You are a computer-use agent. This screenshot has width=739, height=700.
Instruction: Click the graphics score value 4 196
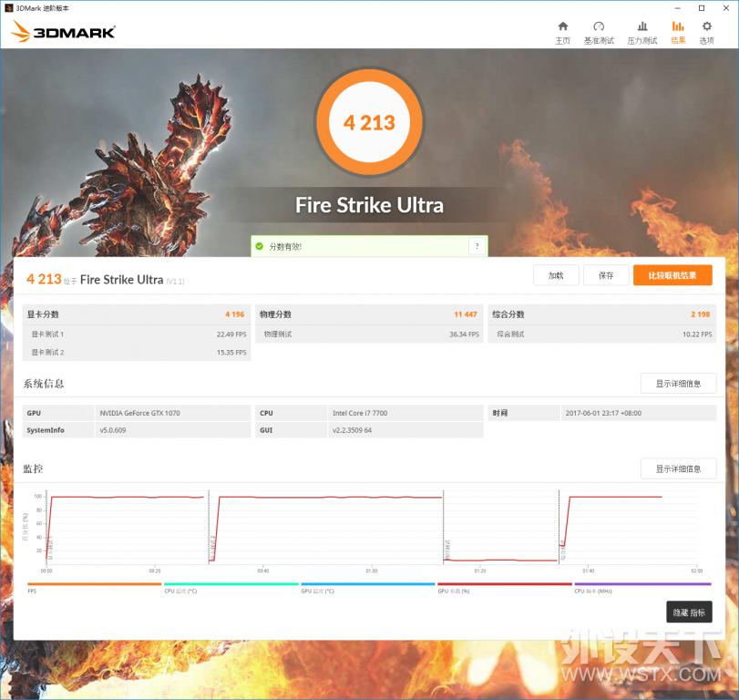coord(235,314)
